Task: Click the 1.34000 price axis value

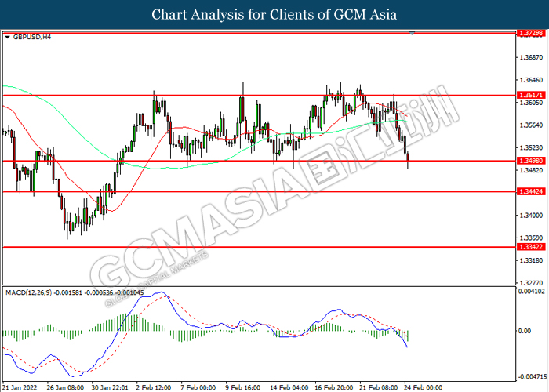Action: [x=531, y=216]
